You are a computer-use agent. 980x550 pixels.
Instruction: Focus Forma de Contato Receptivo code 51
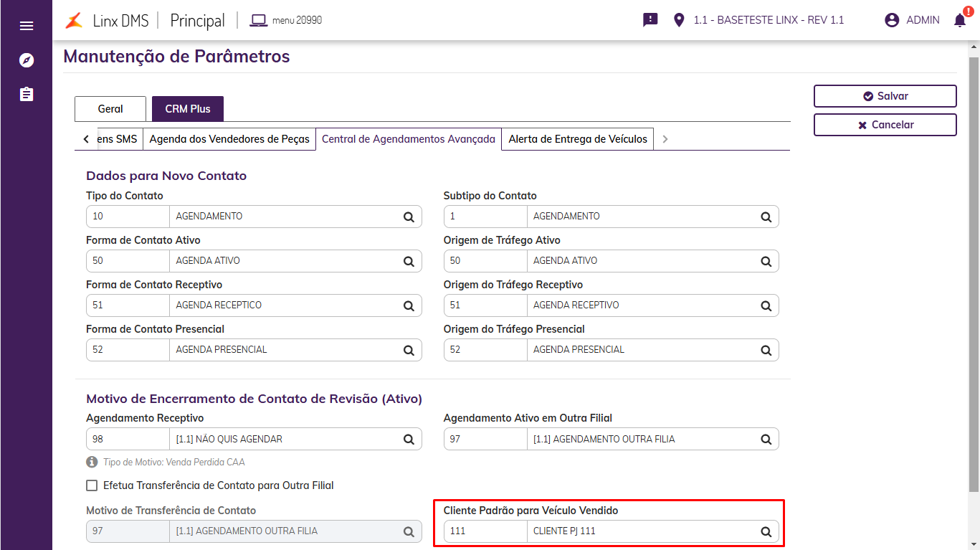coord(128,305)
